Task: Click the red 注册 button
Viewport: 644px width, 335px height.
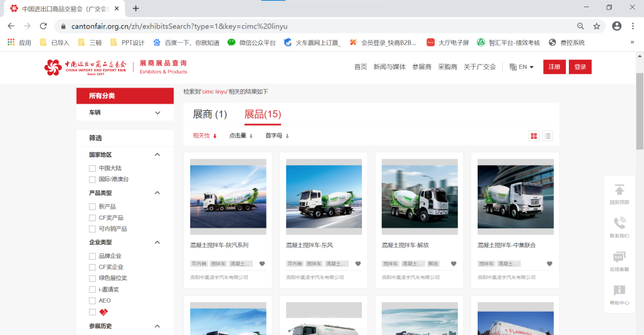Action: [554, 67]
